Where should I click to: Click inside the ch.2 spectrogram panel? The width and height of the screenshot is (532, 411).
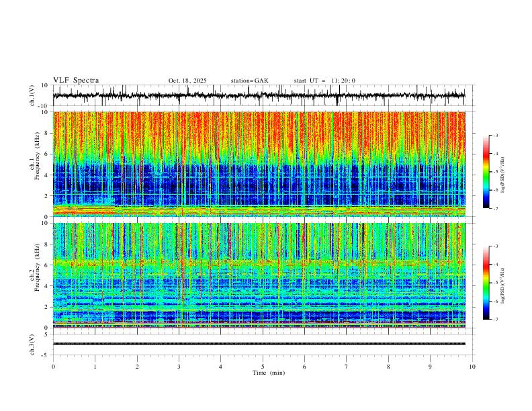pyautogui.click(x=259, y=275)
